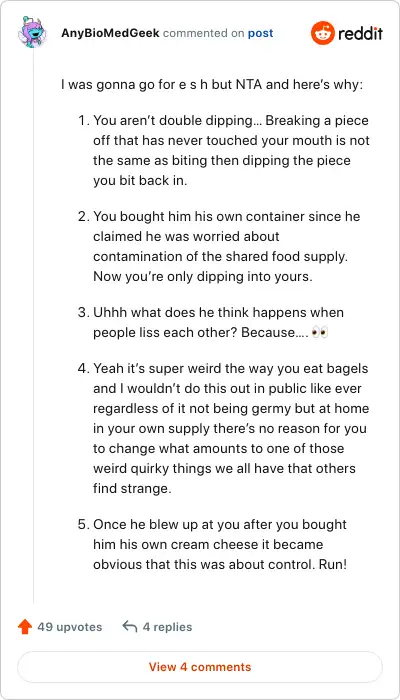
Task: Open the original 'post' link
Action: [x=261, y=33]
